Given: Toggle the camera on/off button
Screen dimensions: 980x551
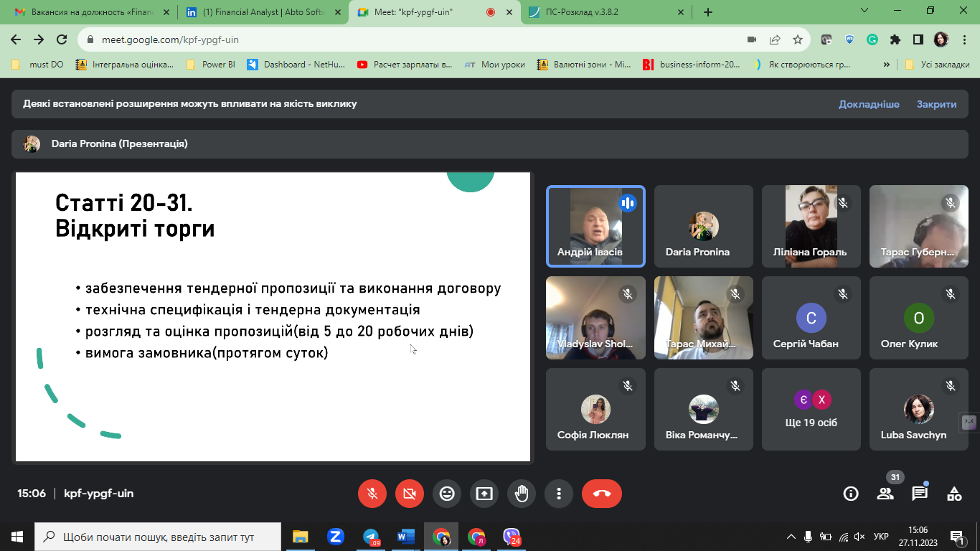Looking at the screenshot, I should [410, 494].
